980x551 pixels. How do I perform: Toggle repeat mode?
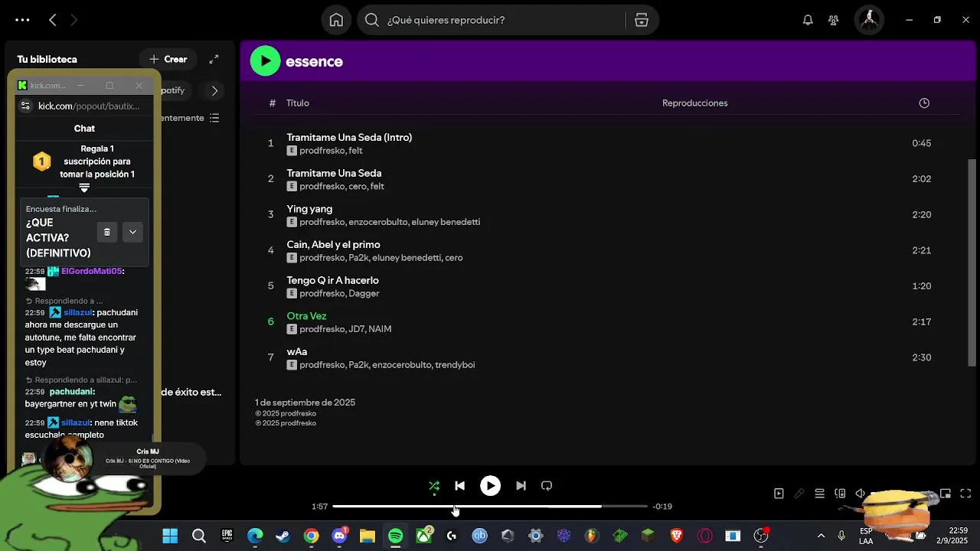coord(547,485)
